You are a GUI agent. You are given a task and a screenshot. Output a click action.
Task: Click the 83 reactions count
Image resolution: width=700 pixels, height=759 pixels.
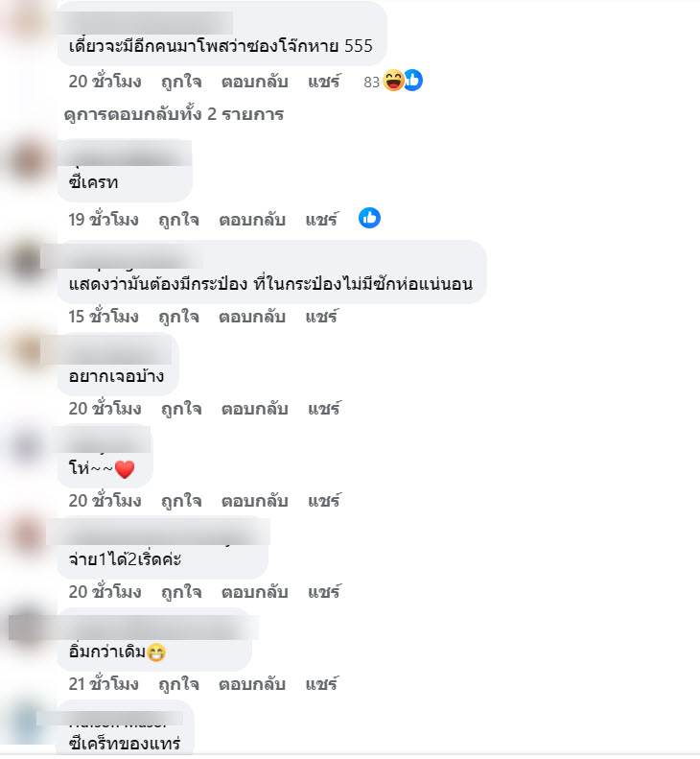[x=371, y=83]
